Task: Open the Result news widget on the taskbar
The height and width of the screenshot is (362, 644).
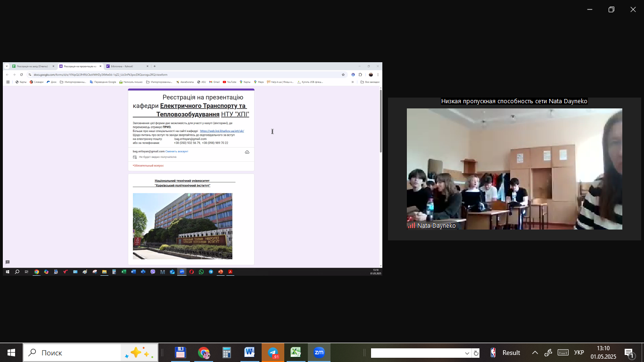Action: click(x=505, y=353)
